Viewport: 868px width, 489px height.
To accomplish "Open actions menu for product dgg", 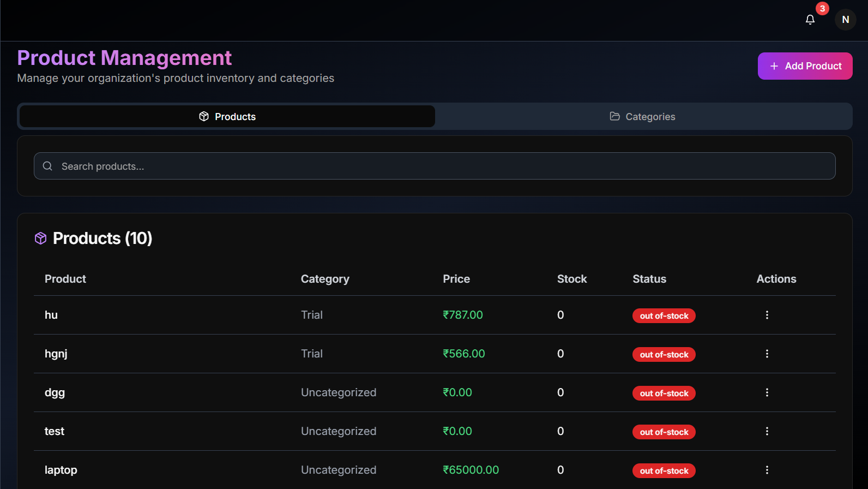I will pos(767,392).
